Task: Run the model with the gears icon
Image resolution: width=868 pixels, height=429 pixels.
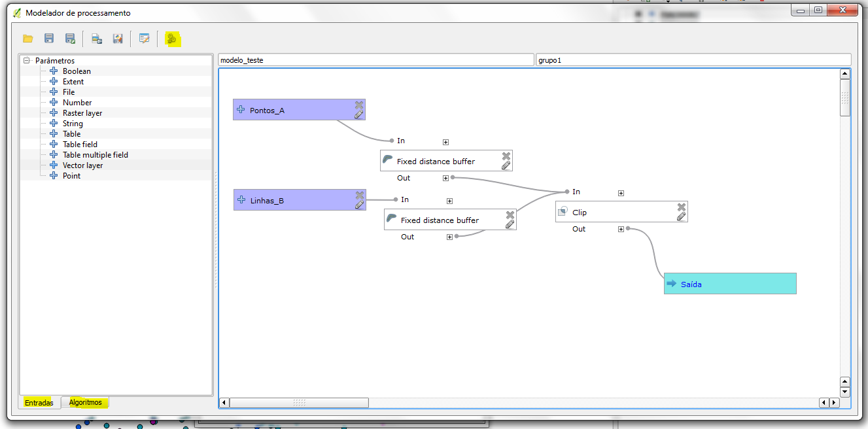Action: pyautogui.click(x=172, y=39)
